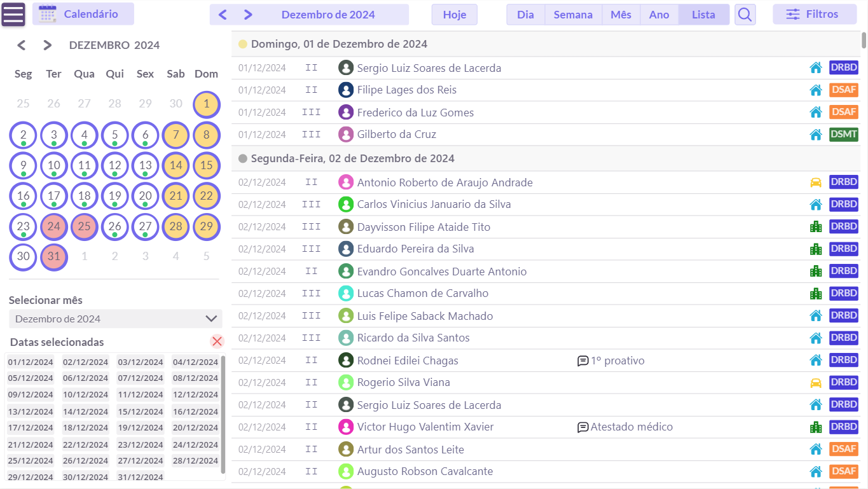Open 'Dezembro de 2024' period picker
The height and width of the screenshot is (489, 868).
(x=328, y=15)
